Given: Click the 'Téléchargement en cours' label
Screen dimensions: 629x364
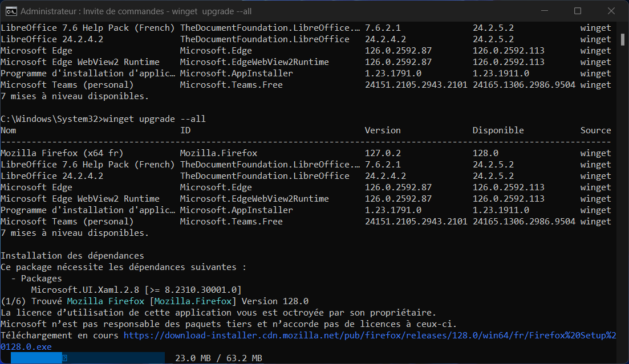Looking at the screenshot, I should coord(59,335).
